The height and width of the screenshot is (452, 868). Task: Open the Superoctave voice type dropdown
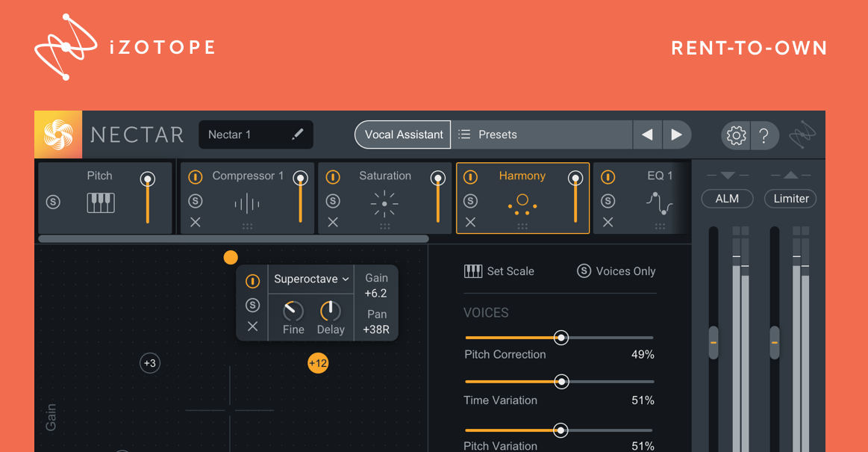pos(310,278)
